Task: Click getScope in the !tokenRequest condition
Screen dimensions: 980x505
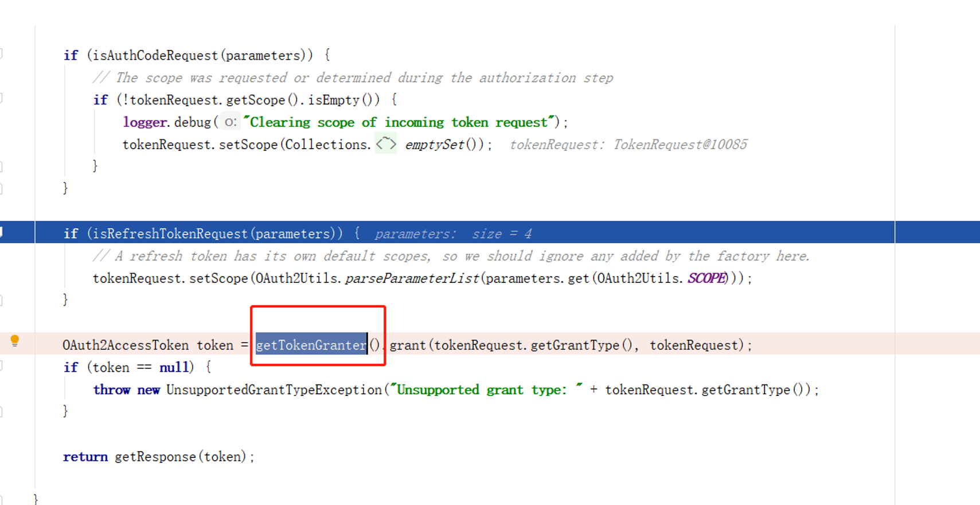Action: click(255, 100)
